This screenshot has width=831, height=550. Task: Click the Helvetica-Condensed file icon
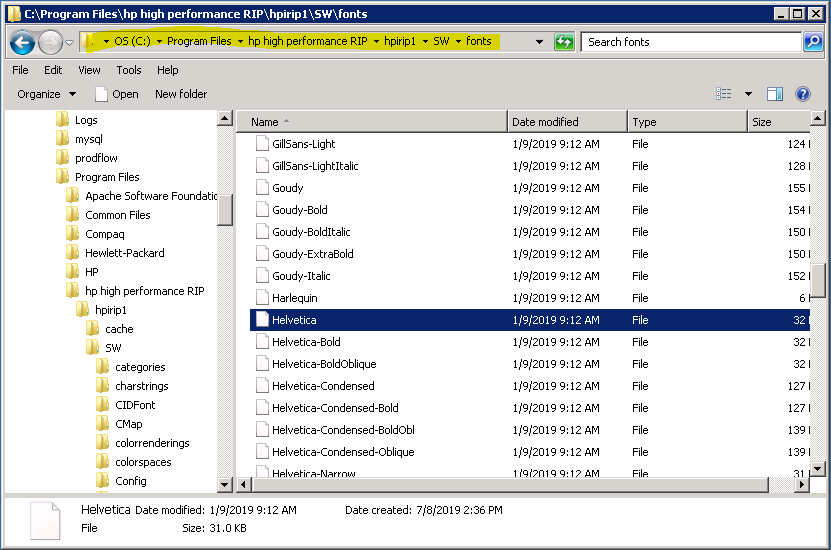(262, 386)
